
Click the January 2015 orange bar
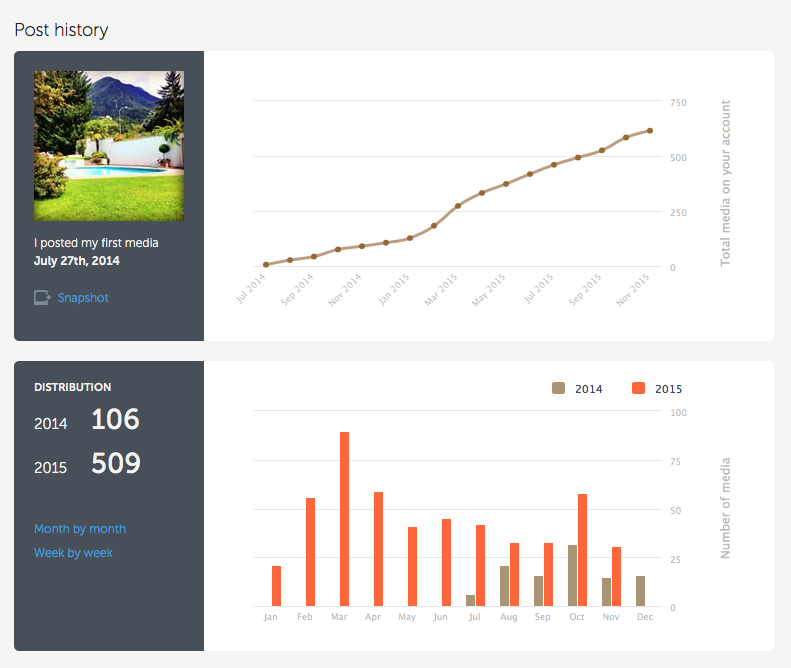[x=276, y=586]
